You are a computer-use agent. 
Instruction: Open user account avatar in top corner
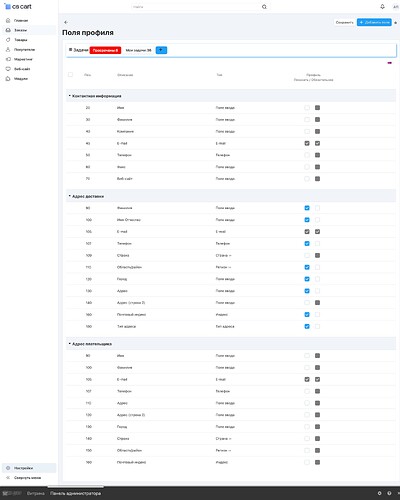click(x=396, y=7)
